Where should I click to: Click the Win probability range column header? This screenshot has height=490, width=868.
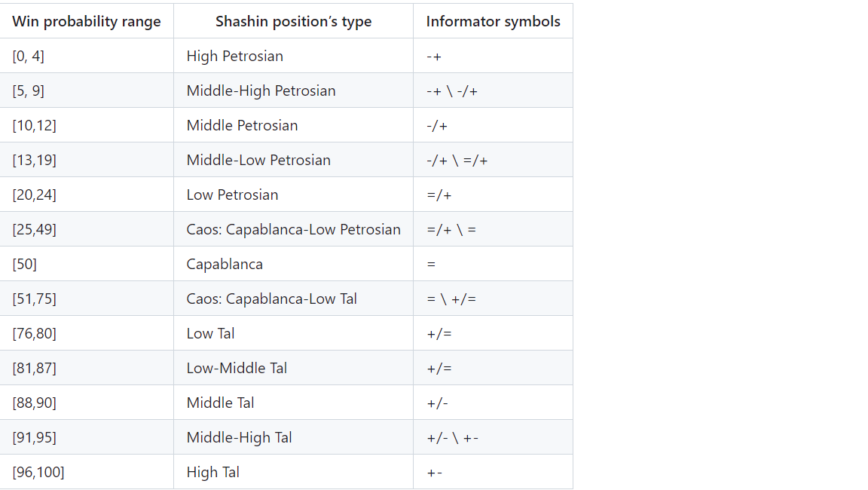click(87, 21)
